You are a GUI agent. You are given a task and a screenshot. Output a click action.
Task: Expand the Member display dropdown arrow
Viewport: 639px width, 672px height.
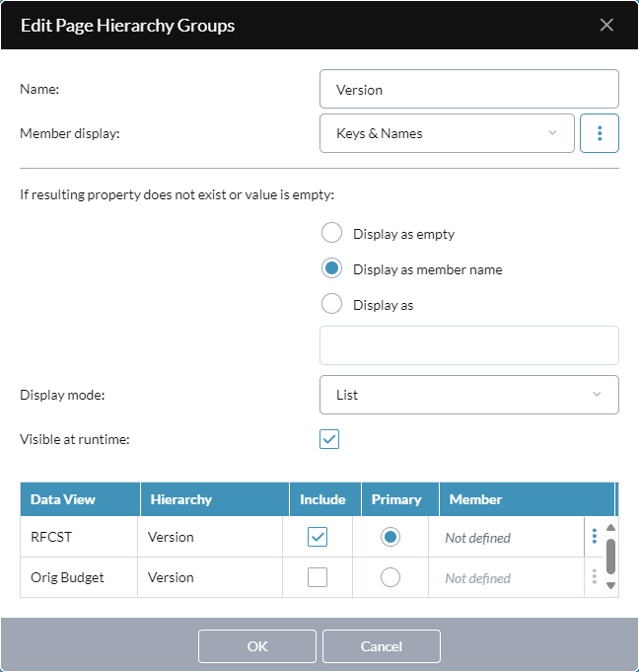[x=552, y=133]
